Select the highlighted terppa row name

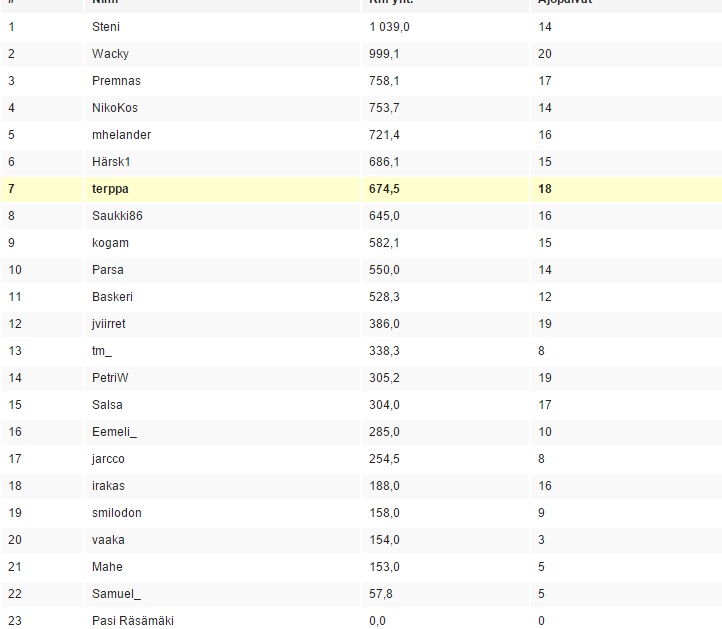pyautogui.click(x=110, y=189)
